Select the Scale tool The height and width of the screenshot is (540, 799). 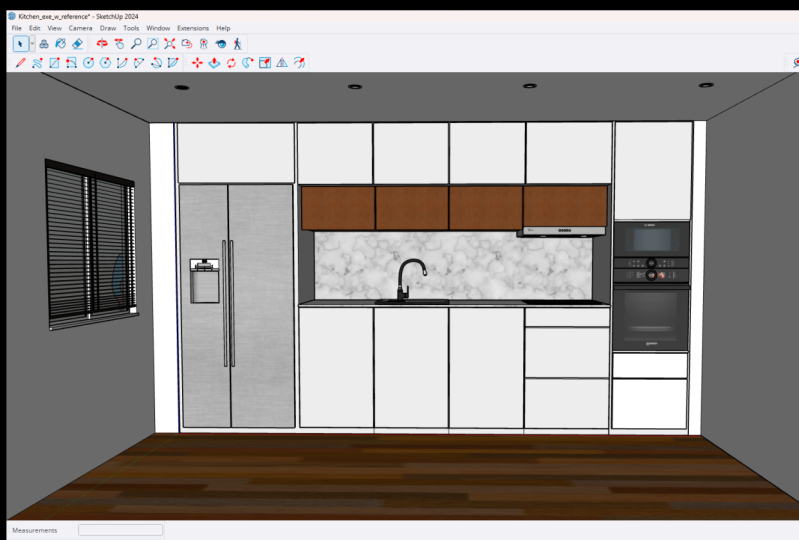[265, 63]
